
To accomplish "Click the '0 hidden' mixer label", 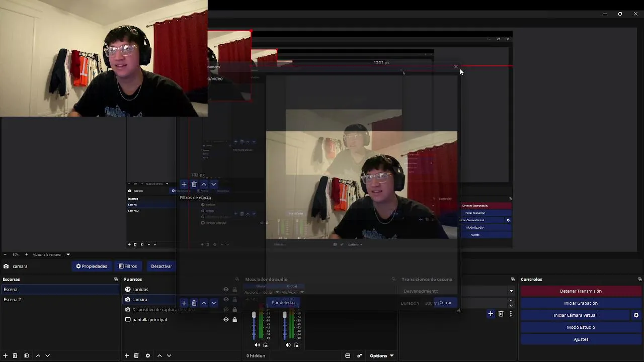I will (x=256, y=356).
